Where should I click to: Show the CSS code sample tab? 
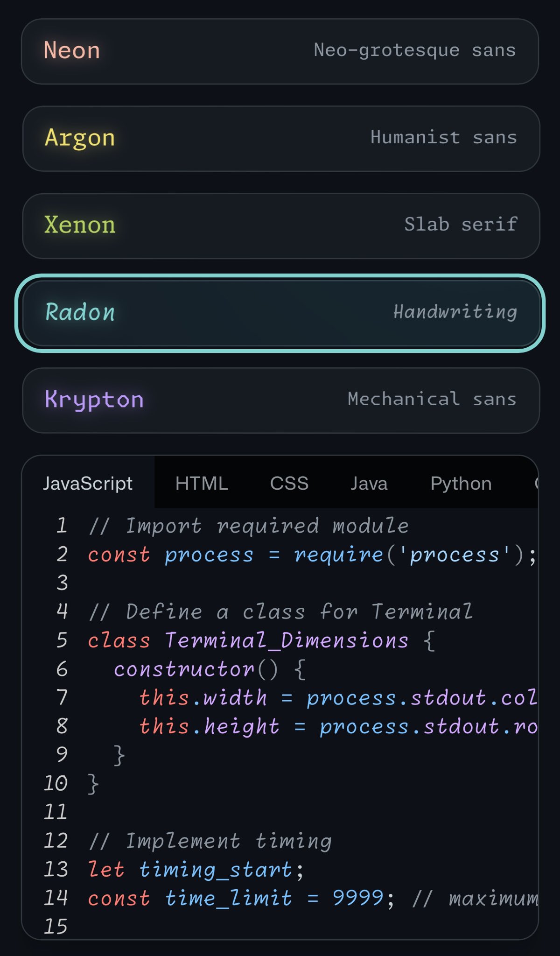[x=289, y=483]
